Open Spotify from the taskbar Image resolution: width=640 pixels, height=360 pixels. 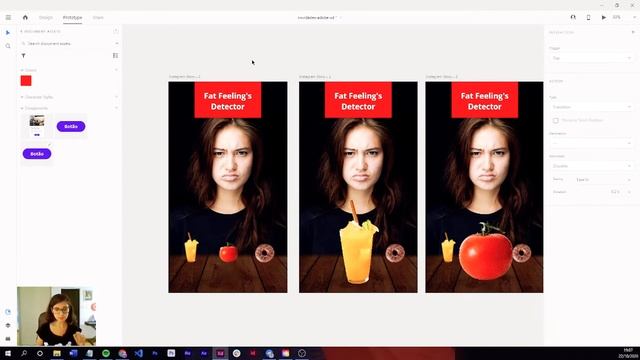point(106,353)
